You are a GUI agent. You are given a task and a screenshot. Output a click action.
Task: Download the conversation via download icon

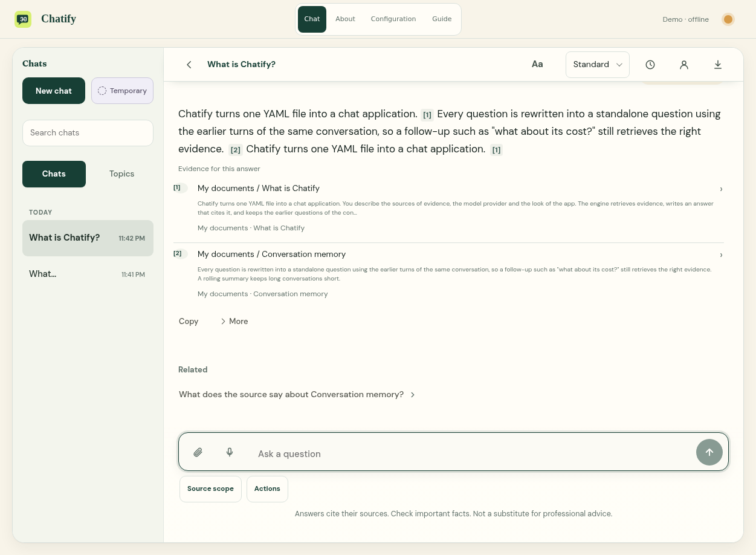[718, 65]
